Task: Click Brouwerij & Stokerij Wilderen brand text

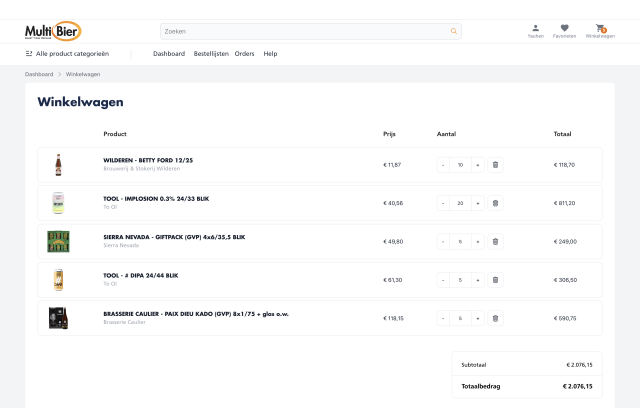Action: click(142, 169)
